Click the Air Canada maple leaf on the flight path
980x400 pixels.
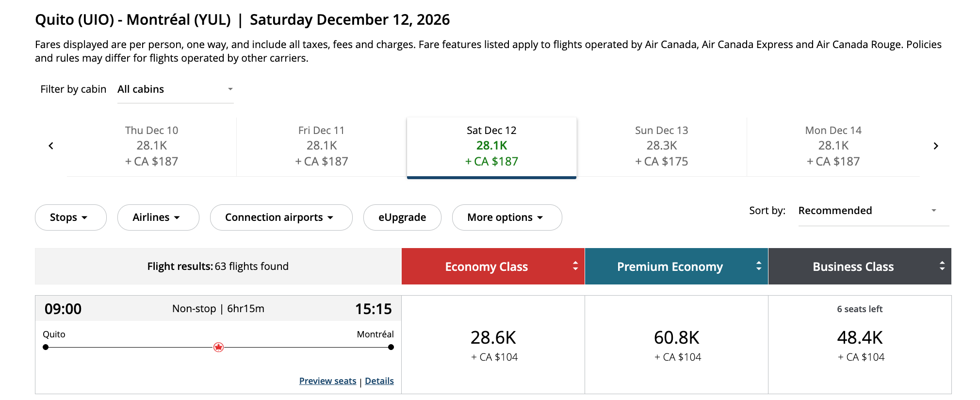tap(218, 347)
